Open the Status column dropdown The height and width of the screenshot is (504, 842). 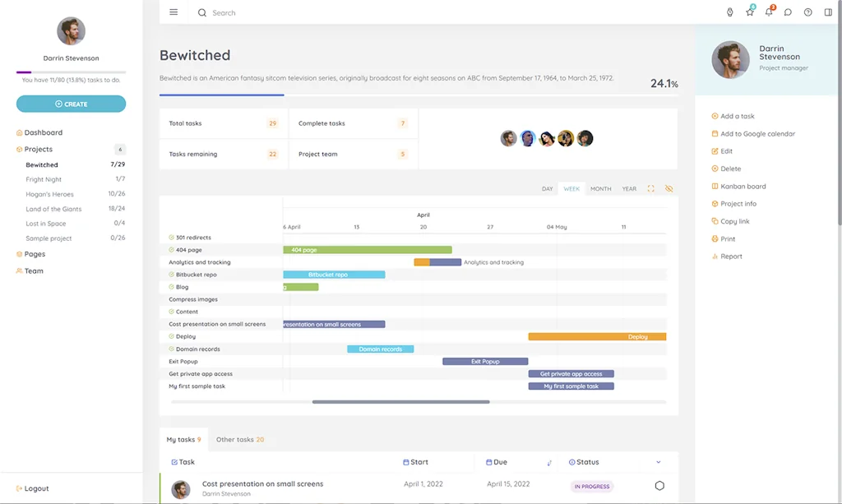[x=658, y=461]
